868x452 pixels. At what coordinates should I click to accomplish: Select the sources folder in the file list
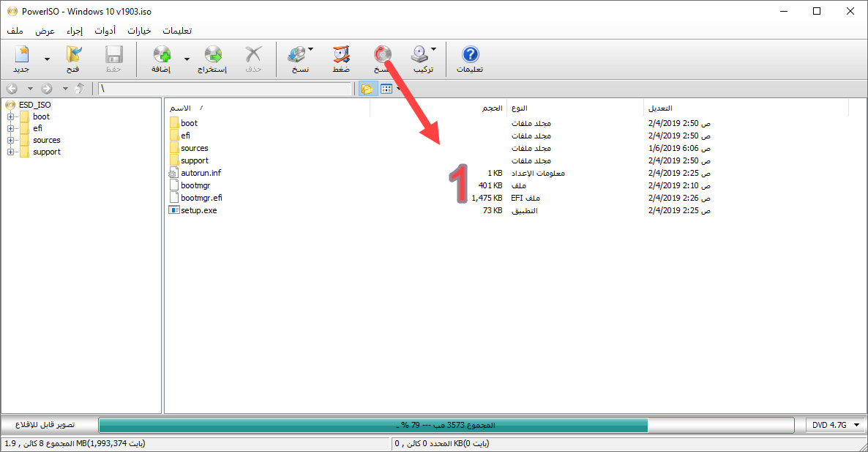click(x=194, y=148)
